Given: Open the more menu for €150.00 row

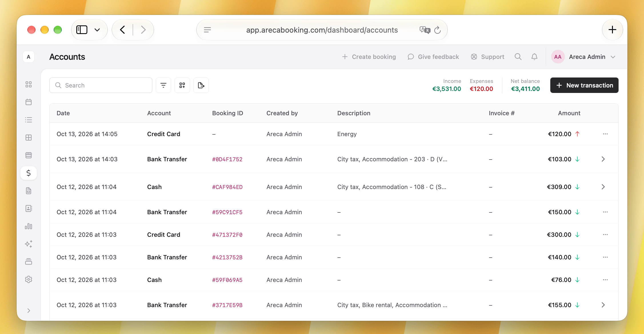Looking at the screenshot, I should (605, 212).
